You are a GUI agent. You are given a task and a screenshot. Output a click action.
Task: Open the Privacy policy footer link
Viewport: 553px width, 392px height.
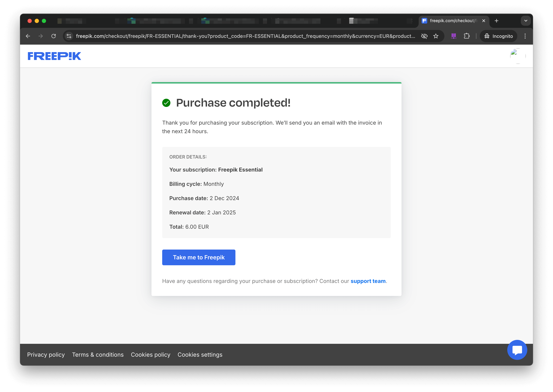tap(46, 355)
